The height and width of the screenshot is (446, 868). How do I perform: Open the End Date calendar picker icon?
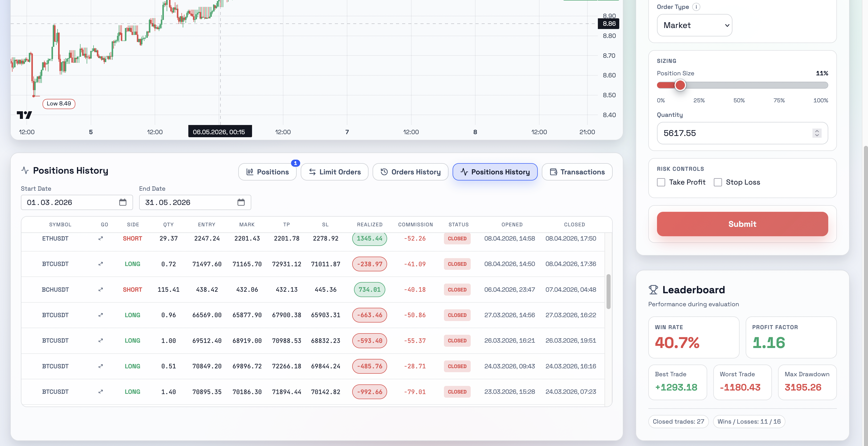[x=241, y=202]
